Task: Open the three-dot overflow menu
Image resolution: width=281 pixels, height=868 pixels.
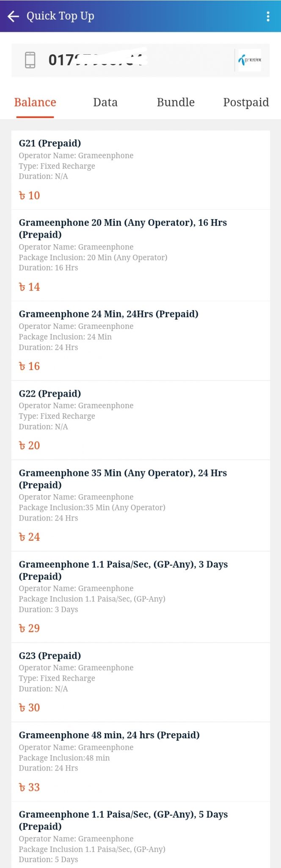Action: (268, 17)
